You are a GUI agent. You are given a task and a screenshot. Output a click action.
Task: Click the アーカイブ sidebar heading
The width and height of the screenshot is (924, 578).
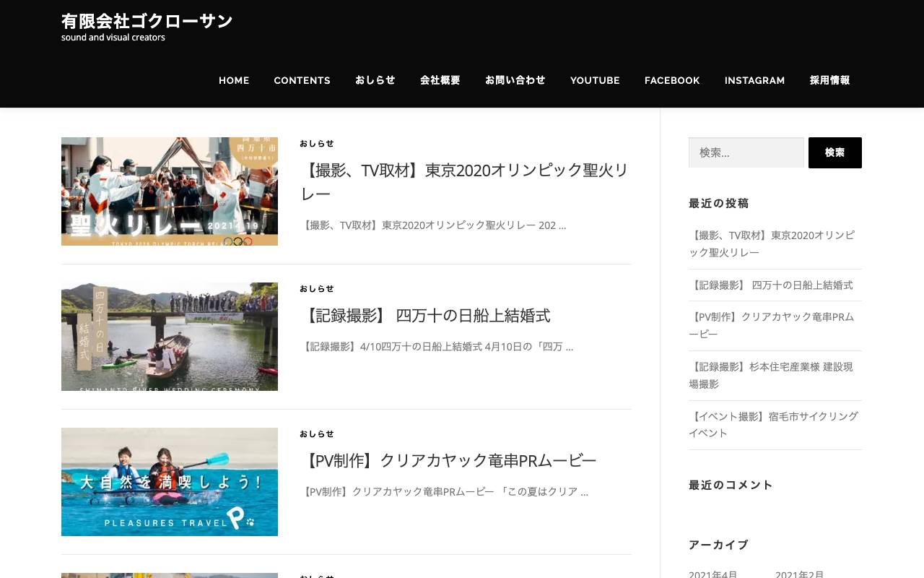(718, 545)
